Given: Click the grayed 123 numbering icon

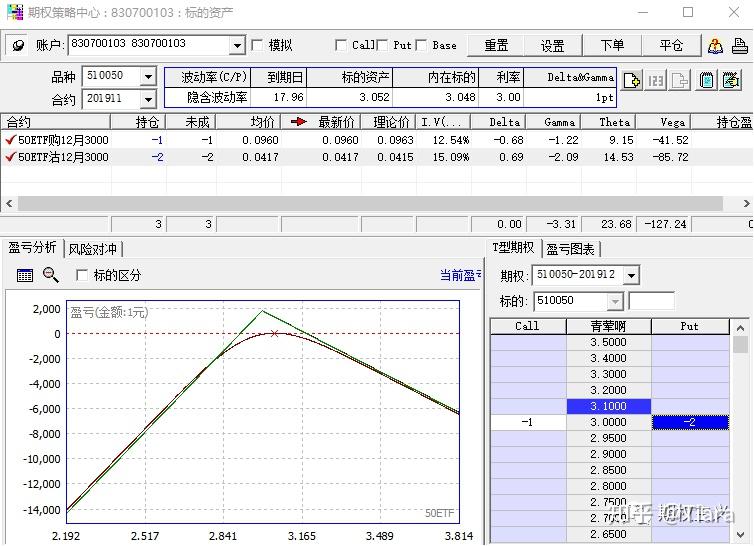Looking at the screenshot, I should coord(656,80).
